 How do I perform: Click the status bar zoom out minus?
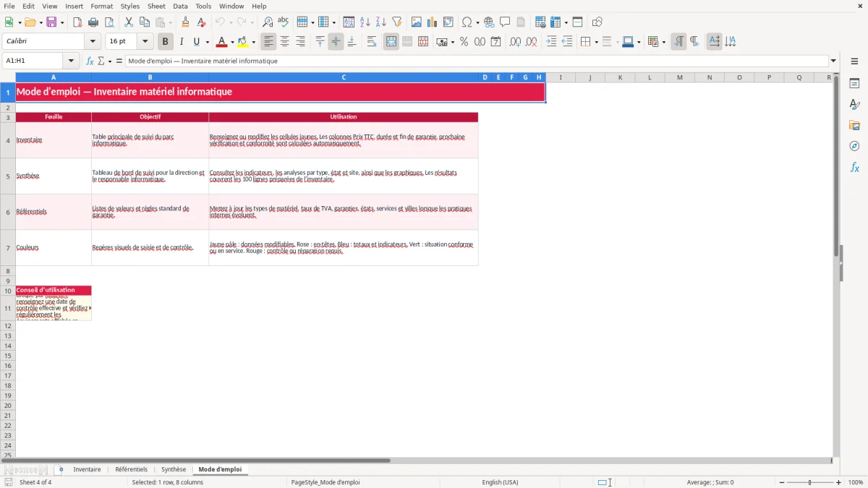point(780,482)
